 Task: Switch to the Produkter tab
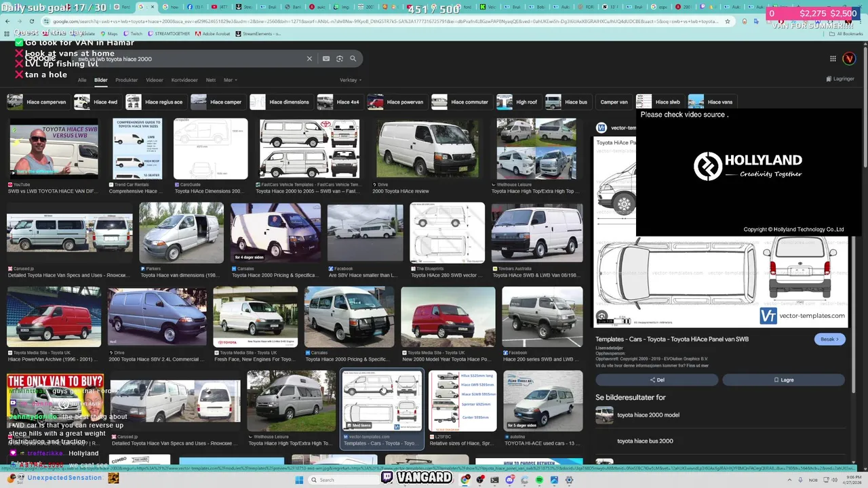[x=127, y=80]
